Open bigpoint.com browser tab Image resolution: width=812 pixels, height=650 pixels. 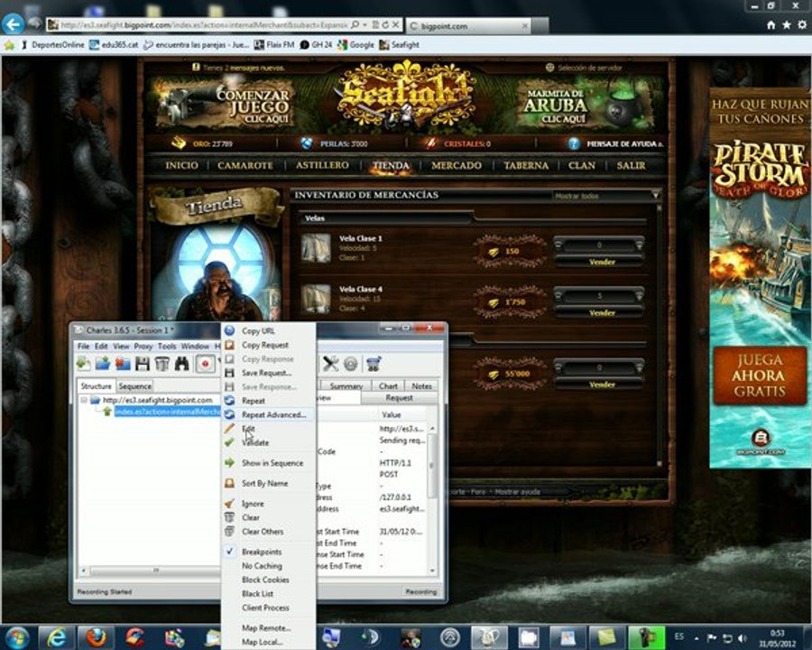(x=469, y=25)
